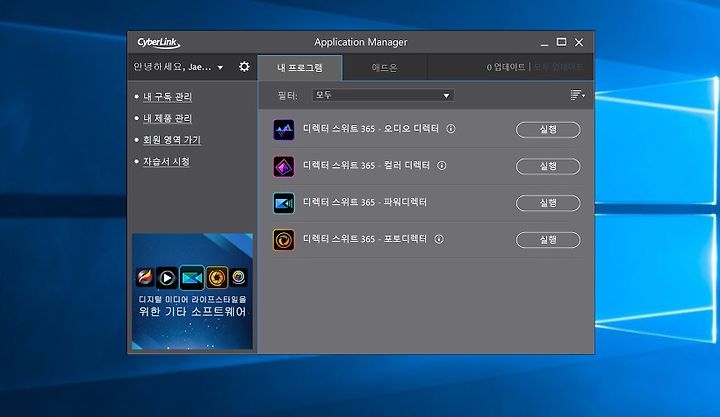Click the flame-colored icon in ad banner

pyautogui.click(x=145, y=277)
